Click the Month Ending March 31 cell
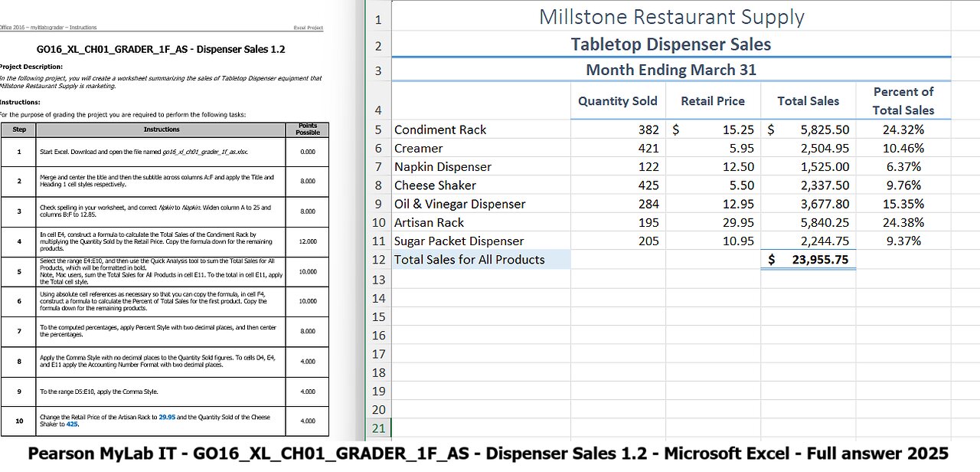 point(671,70)
